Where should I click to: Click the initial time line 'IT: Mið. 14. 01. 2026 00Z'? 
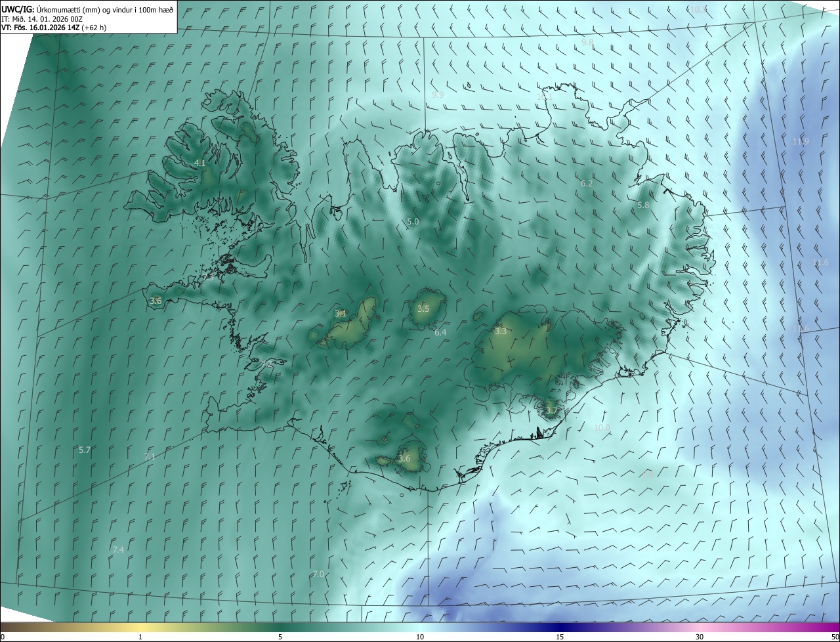[x=42, y=19]
